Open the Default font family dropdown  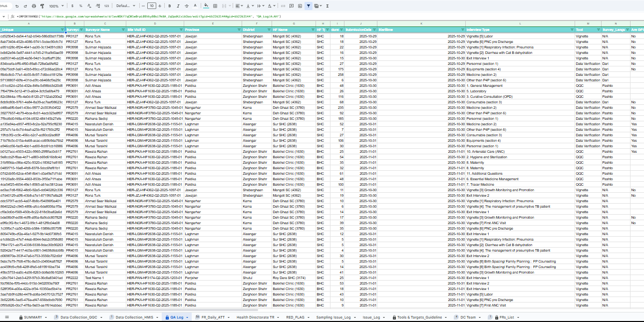coord(125,6)
